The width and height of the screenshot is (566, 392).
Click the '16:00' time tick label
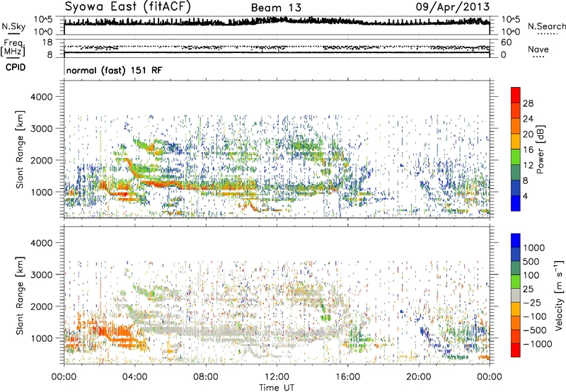point(347,377)
